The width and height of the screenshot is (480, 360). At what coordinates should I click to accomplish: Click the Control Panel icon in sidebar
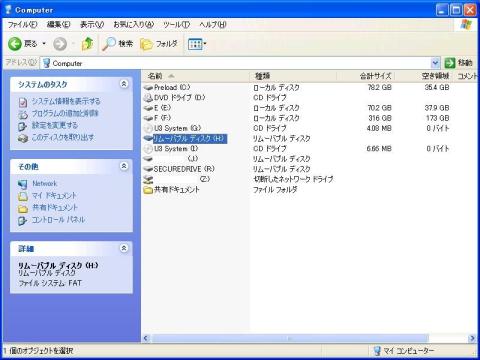click(x=22, y=221)
